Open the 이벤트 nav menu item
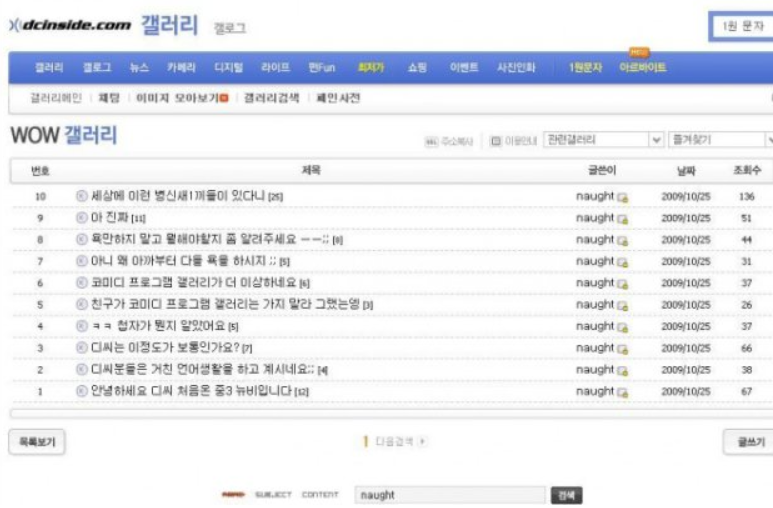Viewport: 773px width, 508px height. [x=464, y=68]
